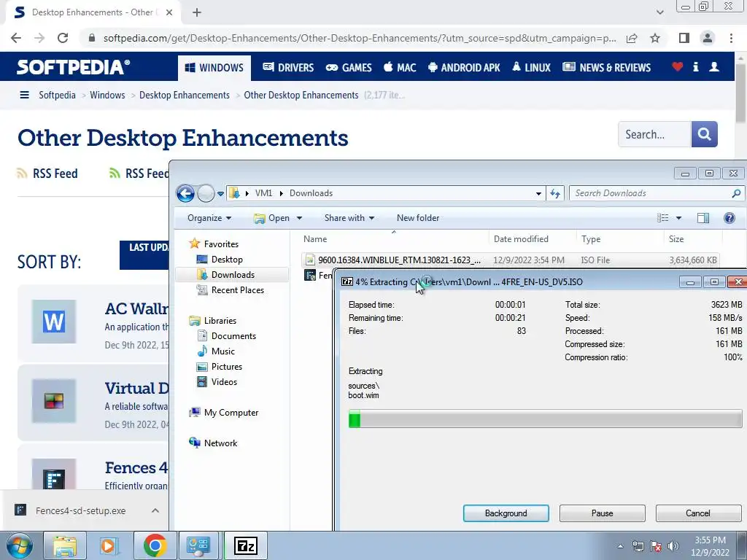
Task: Select Downloads under Favorites
Action: [x=233, y=275]
